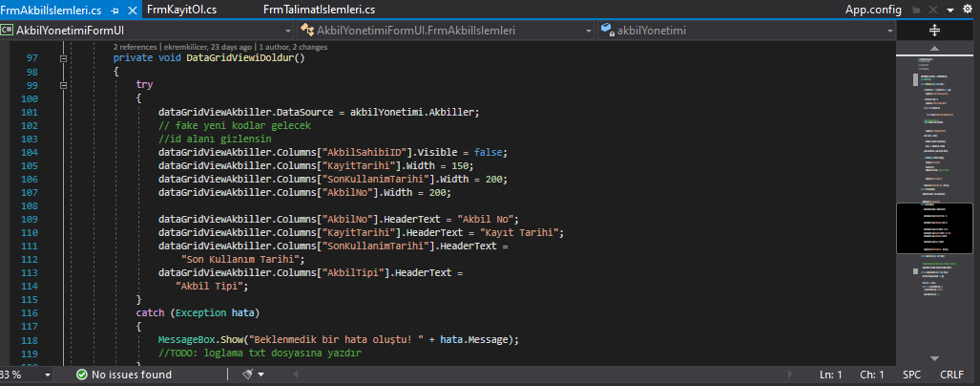Click the horizontal scrollbar left arrow
Viewport: 980px width, 386px height.
(294, 375)
